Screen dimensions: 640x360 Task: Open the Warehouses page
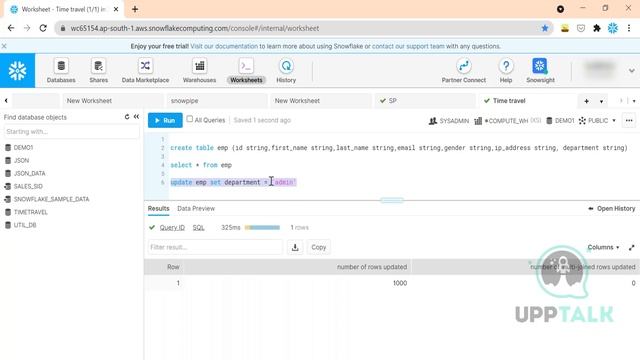pos(199,71)
